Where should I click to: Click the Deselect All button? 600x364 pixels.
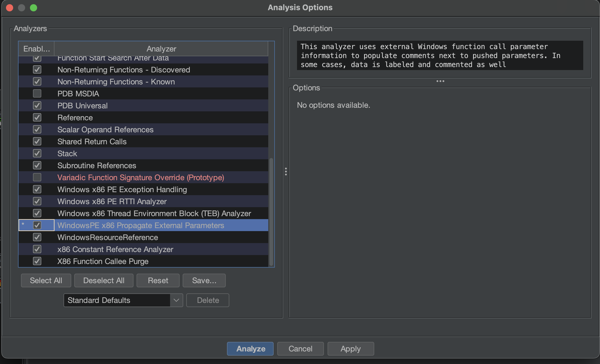point(104,280)
